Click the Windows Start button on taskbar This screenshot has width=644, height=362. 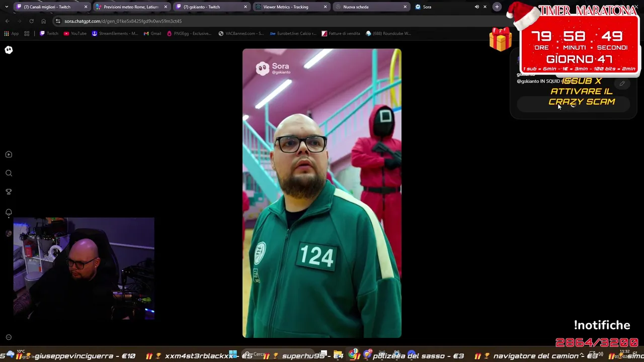[x=233, y=354]
